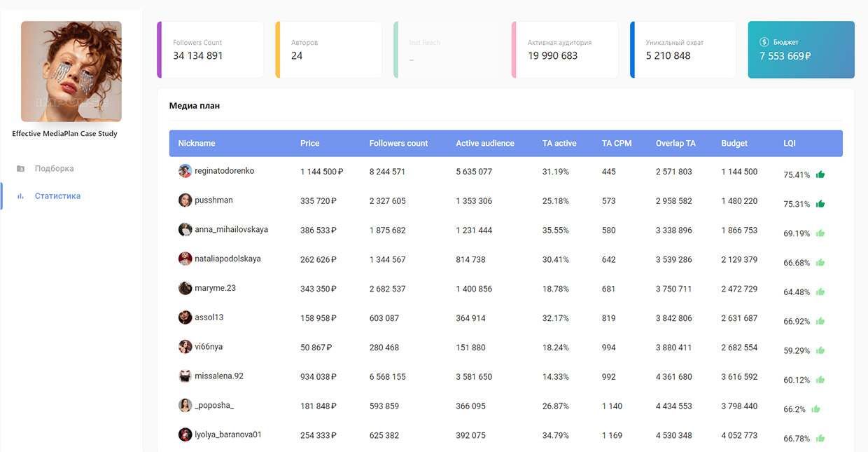Select the Followers Count summary card
The image size is (868, 452).
[210, 50]
